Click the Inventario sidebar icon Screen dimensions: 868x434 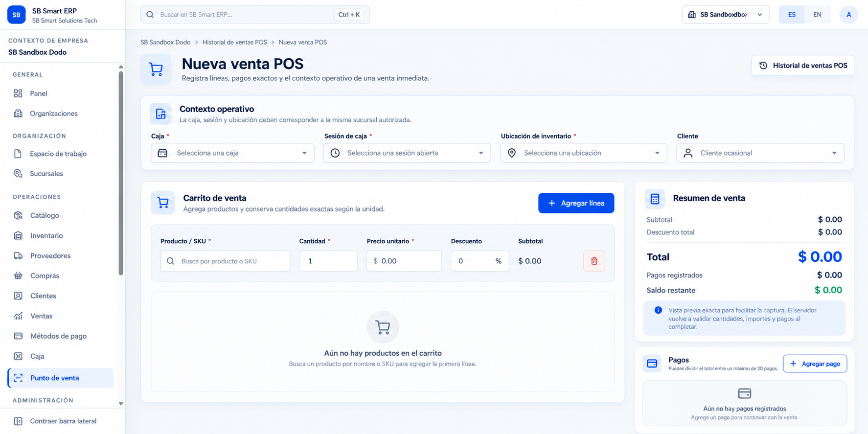[x=18, y=235]
